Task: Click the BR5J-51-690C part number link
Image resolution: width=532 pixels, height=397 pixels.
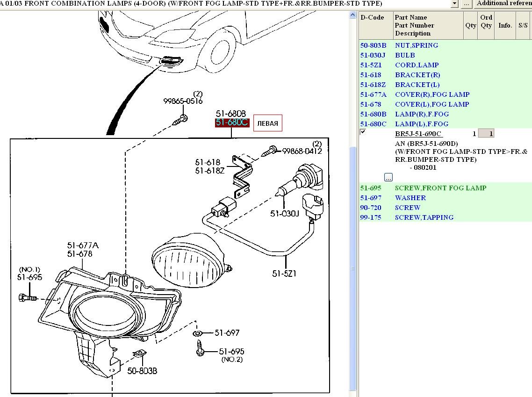Action: pos(418,134)
